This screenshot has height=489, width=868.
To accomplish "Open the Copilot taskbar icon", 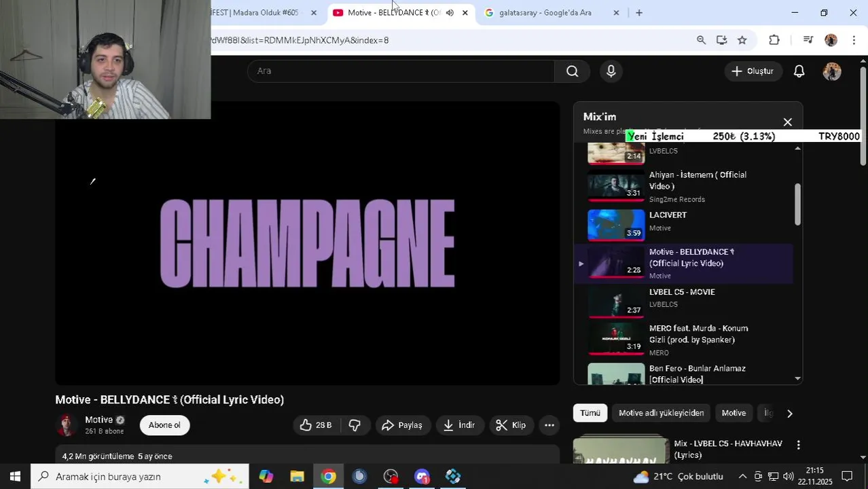I will tap(266, 477).
